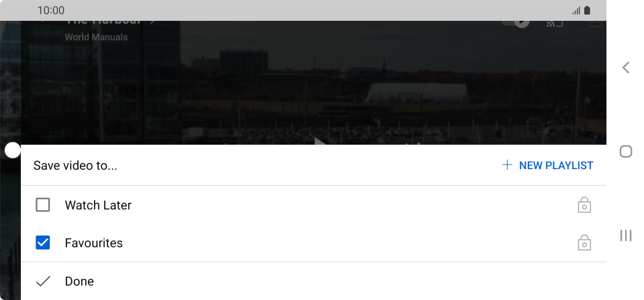
Task: Select the Favourites playlist row label
Action: (x=93, y=243)
